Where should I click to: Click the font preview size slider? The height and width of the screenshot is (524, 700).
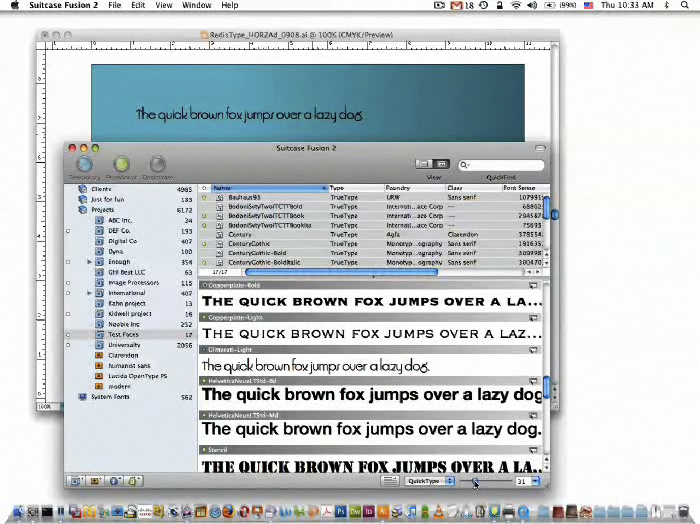tap(485, 481)
